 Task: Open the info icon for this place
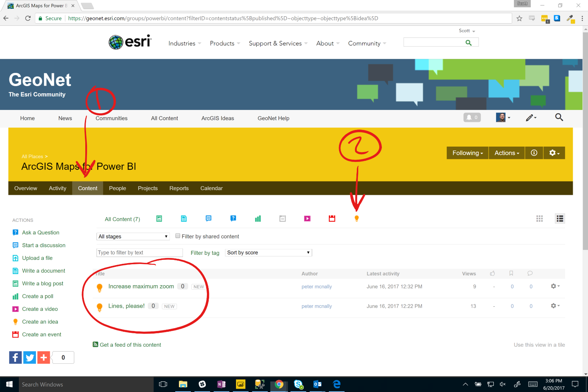(534, 153)
